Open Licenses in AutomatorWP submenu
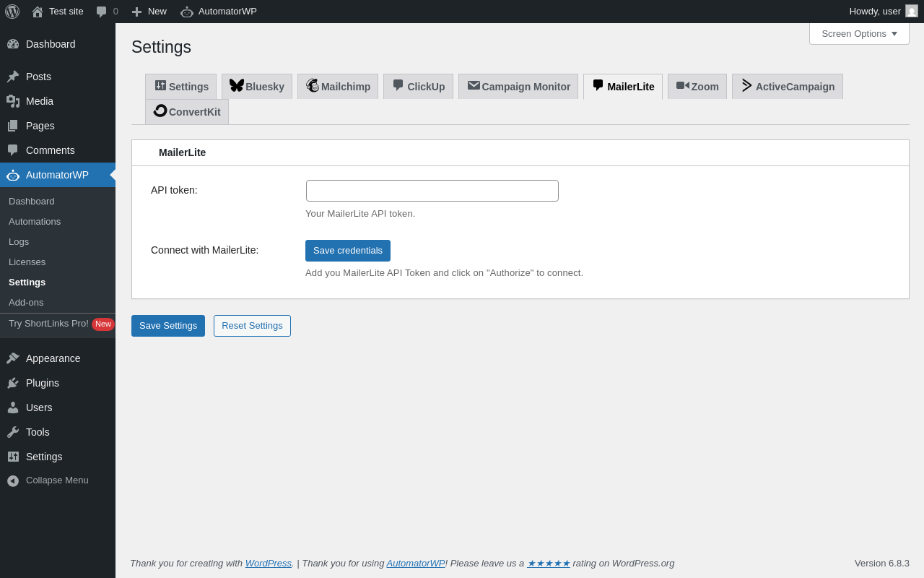Viewport: 924px width, 578px height. [27, 262]
